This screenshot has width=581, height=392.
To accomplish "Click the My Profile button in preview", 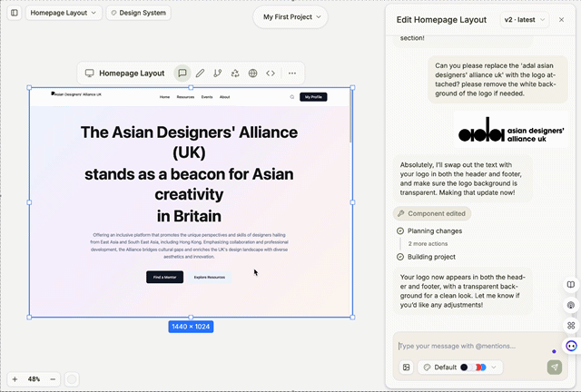I will point(313,97).
